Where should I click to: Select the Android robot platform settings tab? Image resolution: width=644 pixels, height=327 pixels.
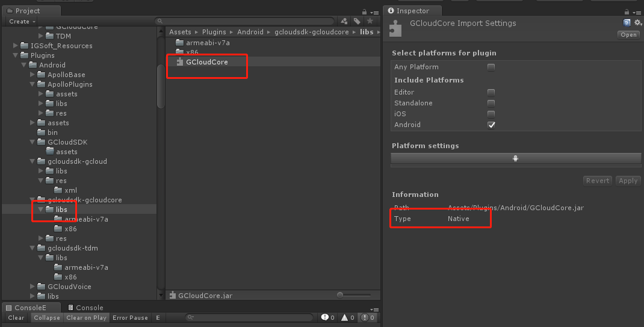(515, 158)
